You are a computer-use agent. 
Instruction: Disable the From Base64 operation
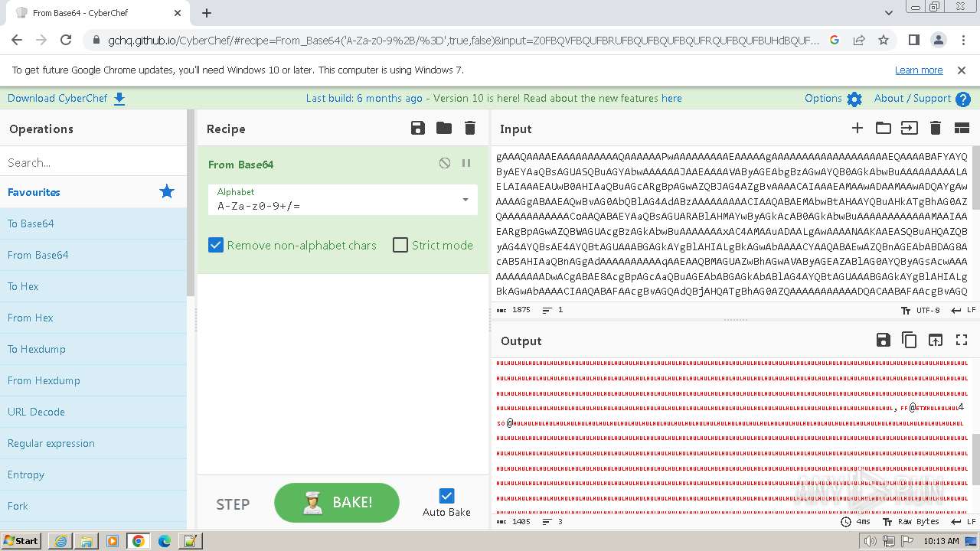445,163
